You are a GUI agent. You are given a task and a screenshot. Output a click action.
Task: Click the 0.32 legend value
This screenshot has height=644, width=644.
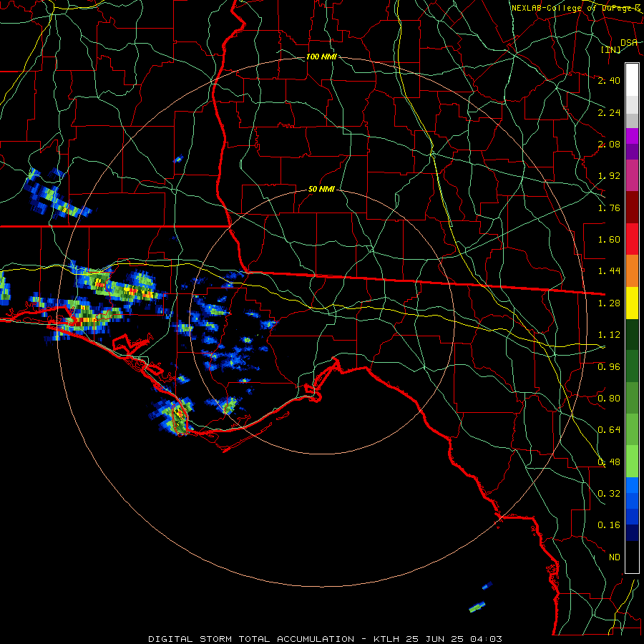click(x=609, y=494)
